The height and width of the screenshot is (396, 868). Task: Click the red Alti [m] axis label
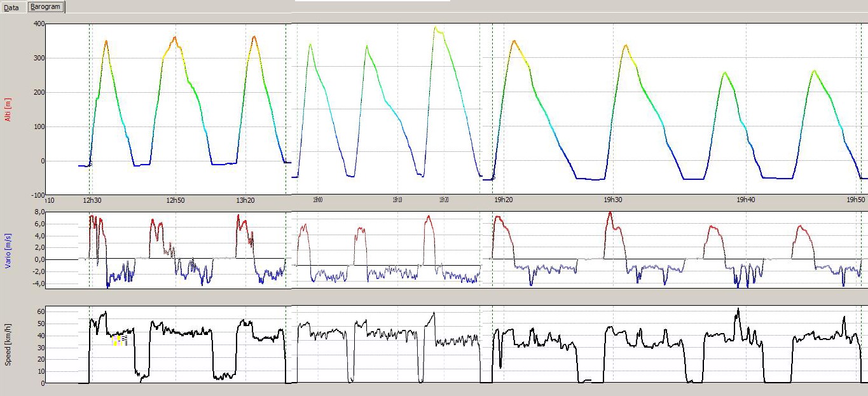click(x=8, y=109)
